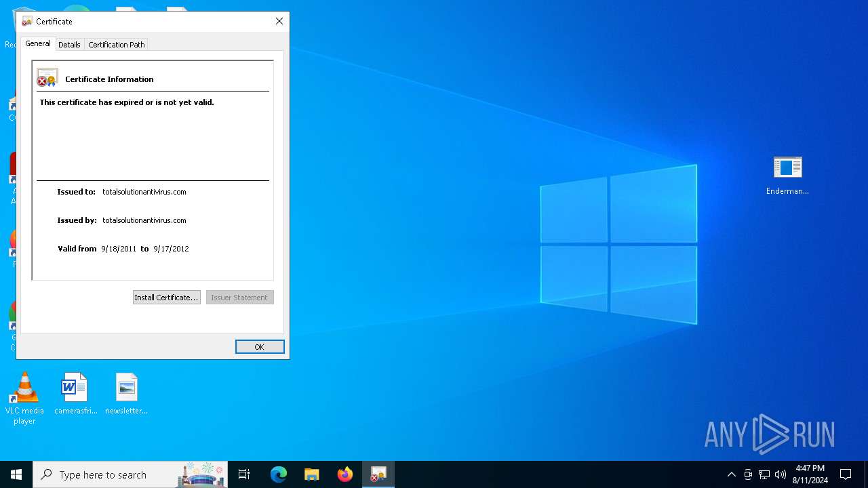
Task: Select the camerasfri Word document icon
Action: [x=75, y=394]
